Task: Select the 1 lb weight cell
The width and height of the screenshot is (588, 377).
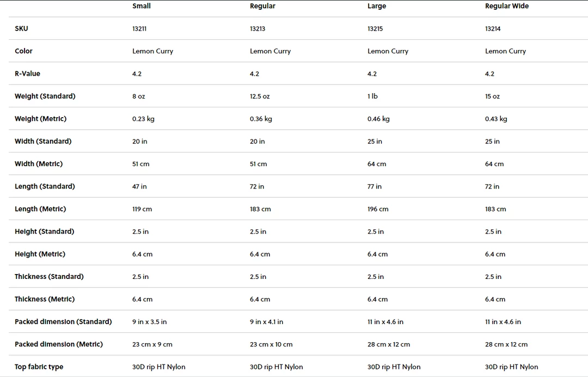Action: pyautogui.click(x=372, y=96)
